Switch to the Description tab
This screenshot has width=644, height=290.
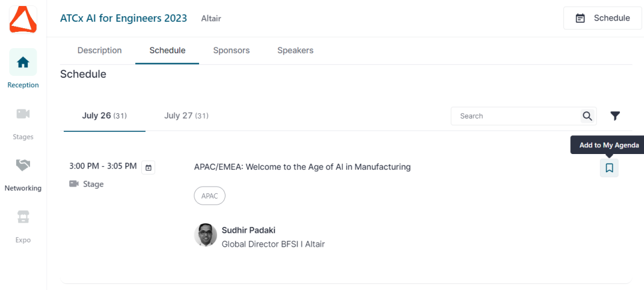(100, 51)
